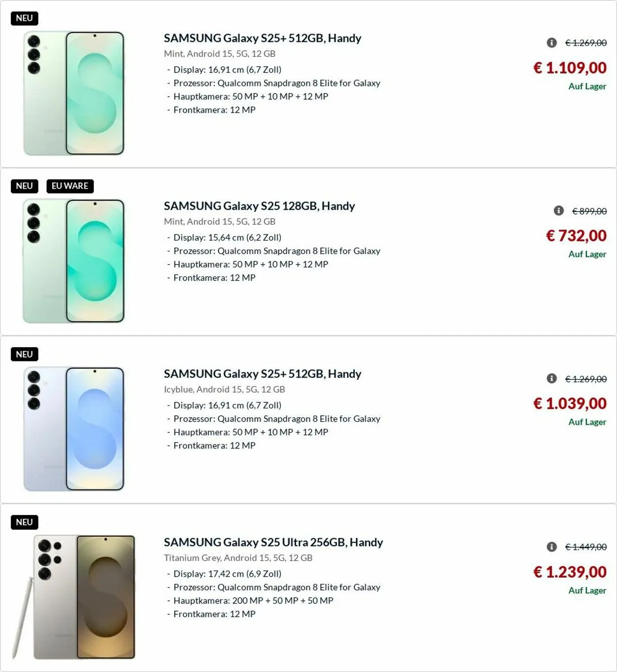Viewport: 617px width, 672px height.
Task: Click info icon beside Icyblue S25+ old price
Action: tap(551, 379)
